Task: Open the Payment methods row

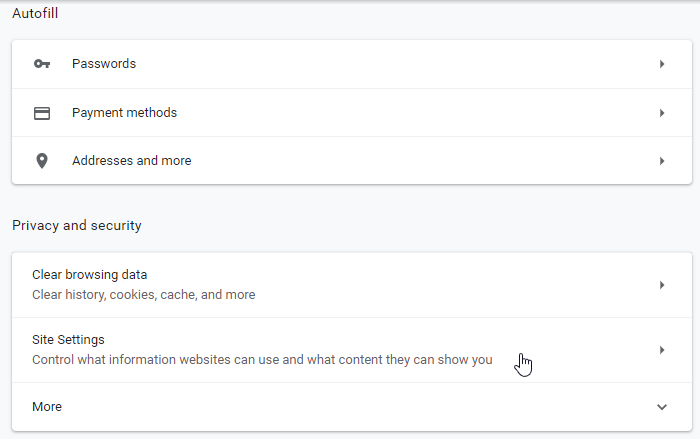Action: pos(352,113)
